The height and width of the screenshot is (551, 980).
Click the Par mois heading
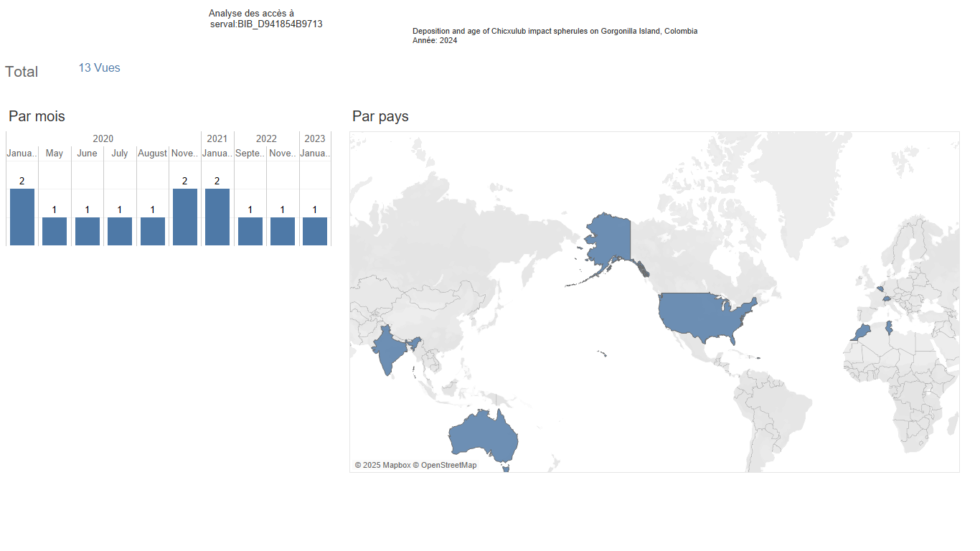(37, 116)
